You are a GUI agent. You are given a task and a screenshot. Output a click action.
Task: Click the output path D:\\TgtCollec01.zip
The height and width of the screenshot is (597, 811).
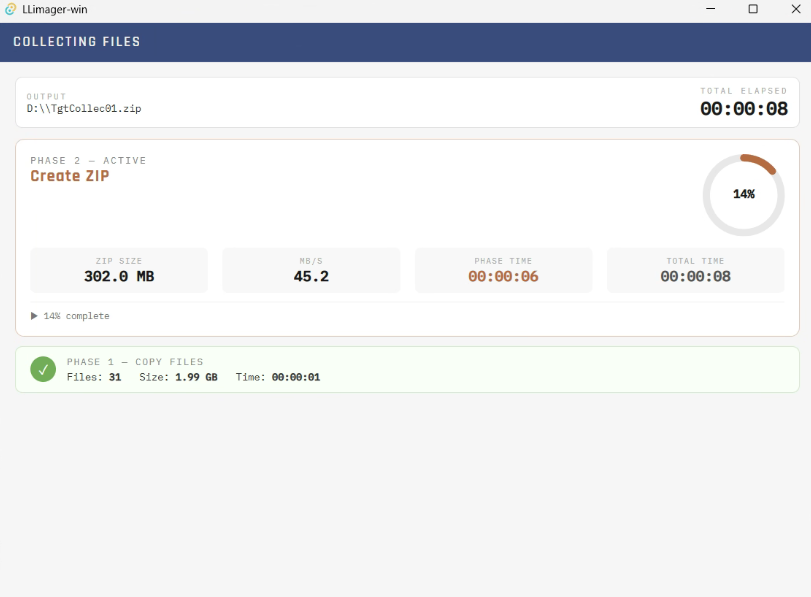coord(84,109)
